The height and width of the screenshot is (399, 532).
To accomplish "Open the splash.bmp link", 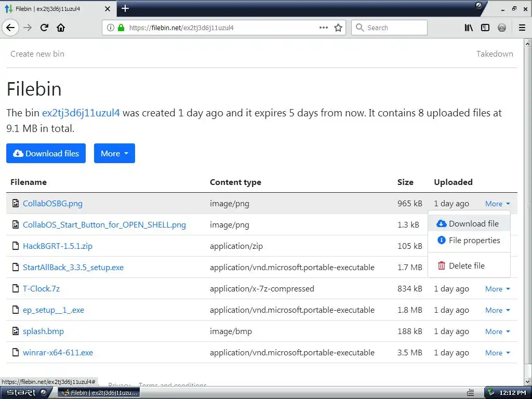I will 43,331.
